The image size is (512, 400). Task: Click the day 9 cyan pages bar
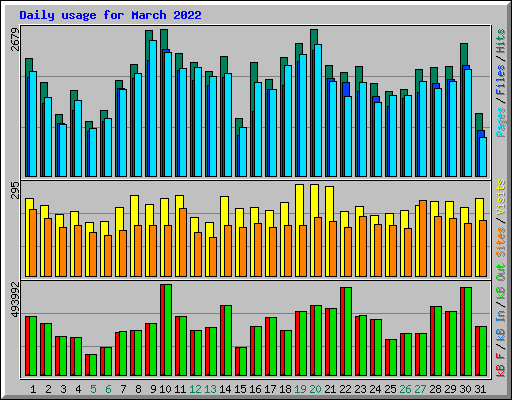153,108
